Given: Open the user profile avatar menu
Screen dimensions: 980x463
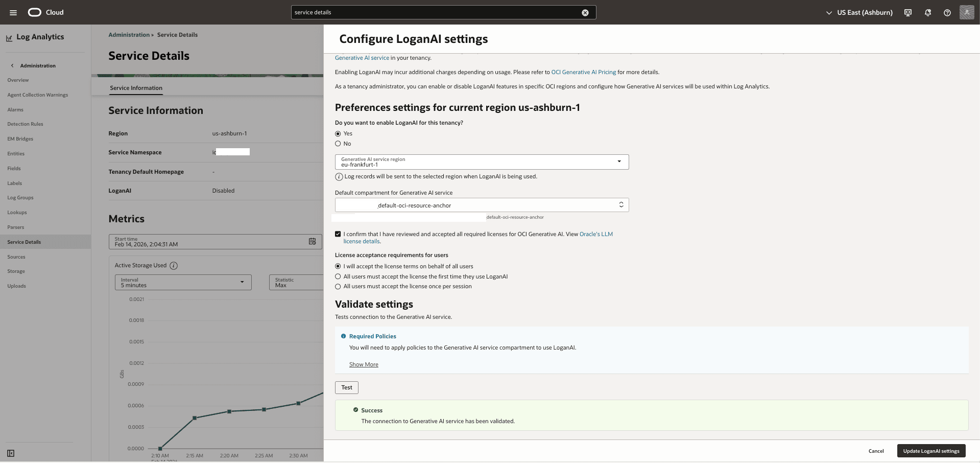Looking at the screenshot, I should click(x=967, y=12).
